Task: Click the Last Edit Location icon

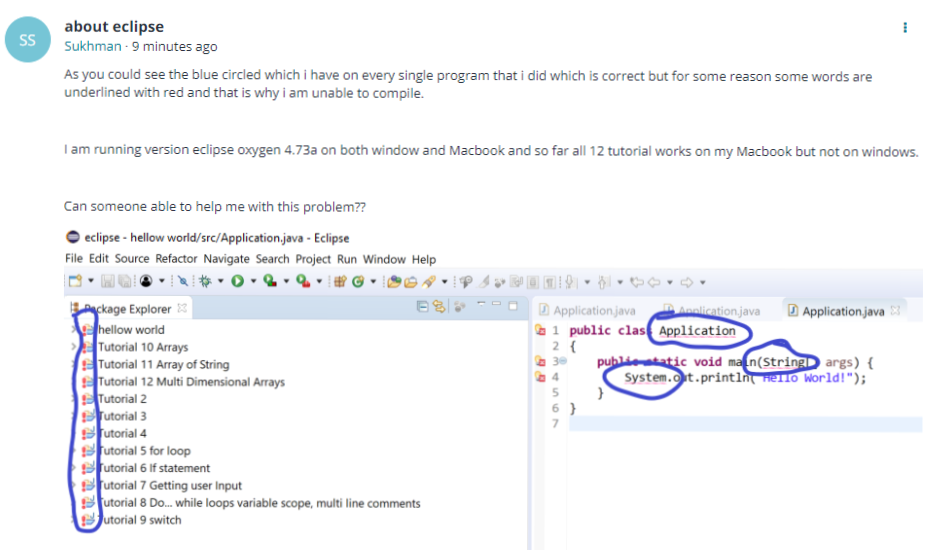Action: [637, 282]
